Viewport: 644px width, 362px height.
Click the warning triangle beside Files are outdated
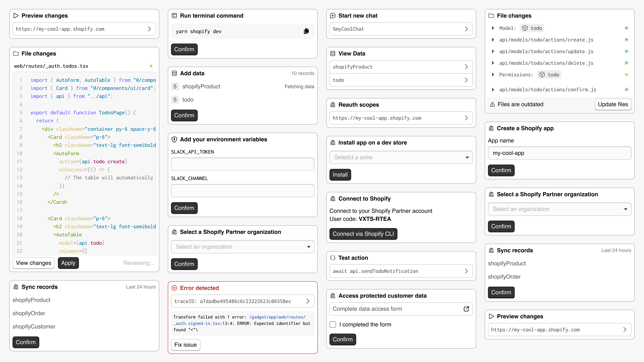[x=492, y=104]
